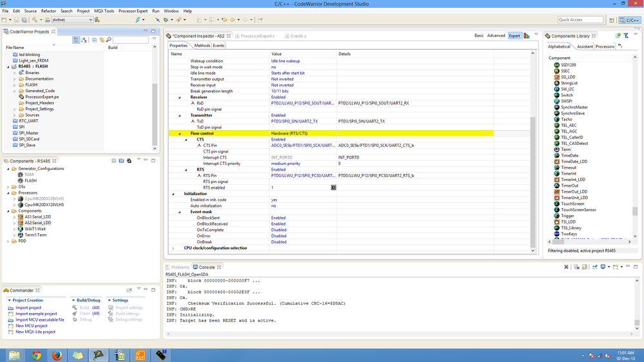Viewport: 644px width, 362px height.
Task: Click the Touchscreen component icon in library
Action: click(x=556, y=204)
